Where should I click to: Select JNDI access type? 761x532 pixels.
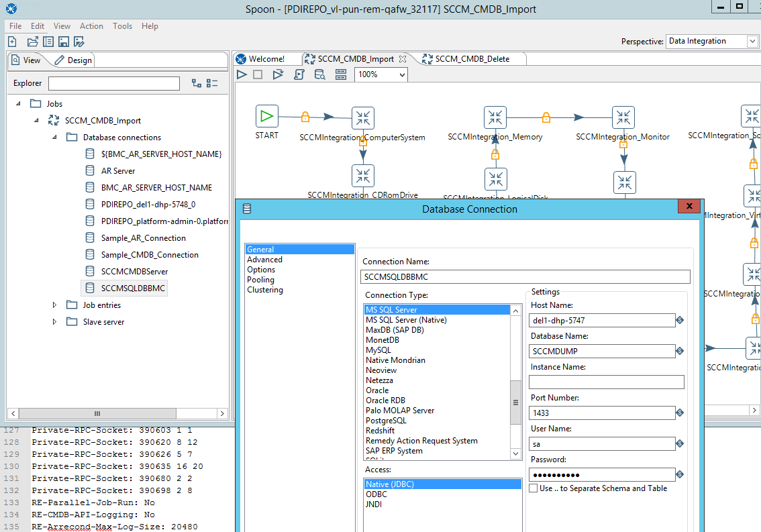click(x=374, y=504)
